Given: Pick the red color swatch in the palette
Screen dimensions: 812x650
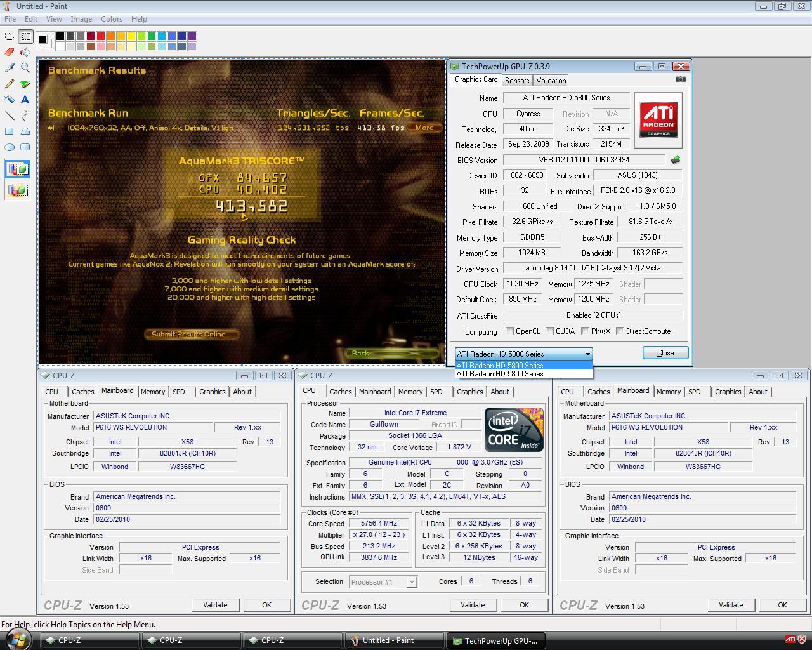Looking at the screenshot, I should pos(101,36).
